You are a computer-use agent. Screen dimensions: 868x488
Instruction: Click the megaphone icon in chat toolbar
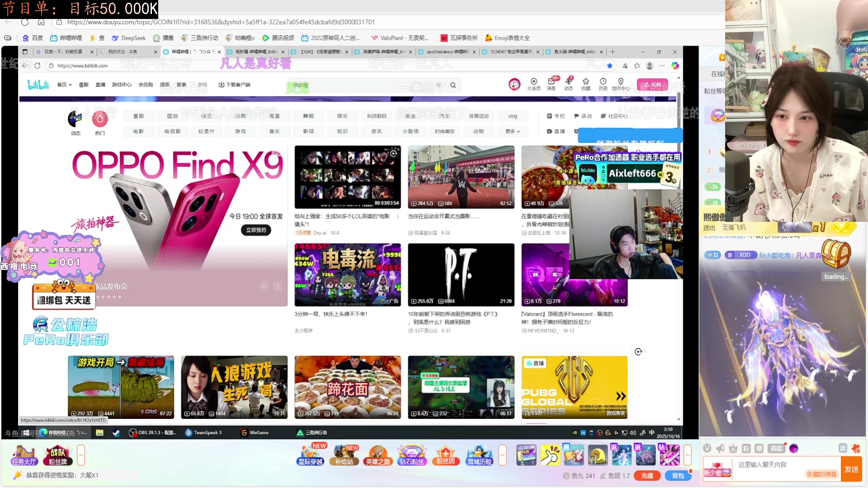point(720,448)
